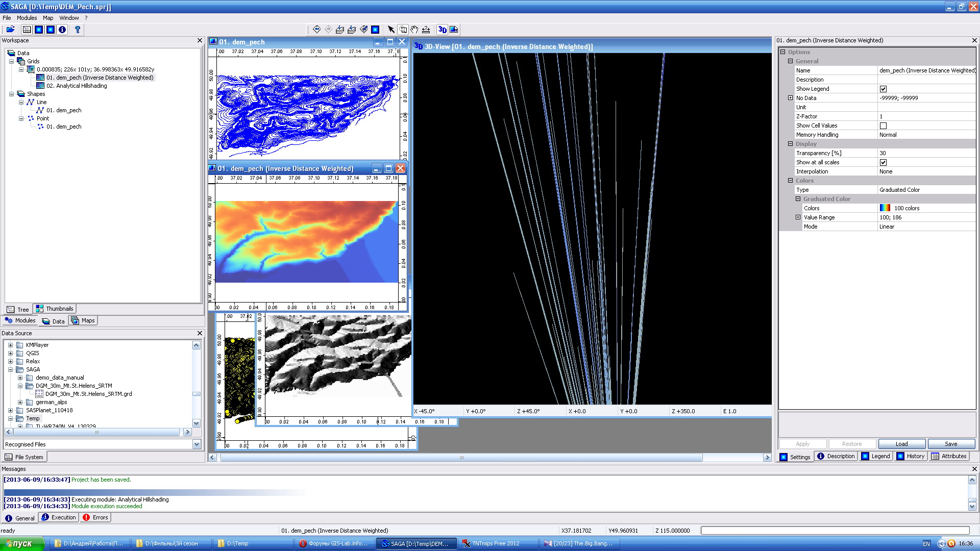The width and height of the screenshot is (980, 551).
Task: Expand the No Data property row
Action: pos(790,98)
